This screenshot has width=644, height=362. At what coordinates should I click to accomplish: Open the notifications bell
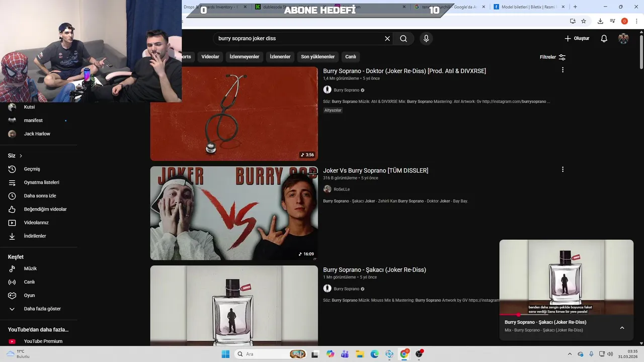coord(604,39)
